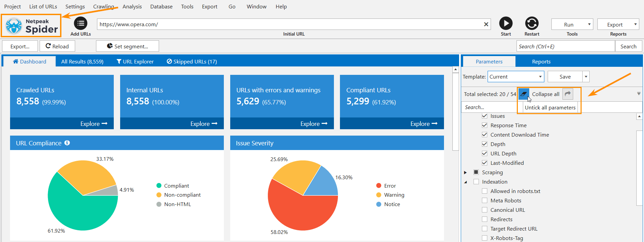
Task: Collapse the Indexation parameter group
Action: 465,182
